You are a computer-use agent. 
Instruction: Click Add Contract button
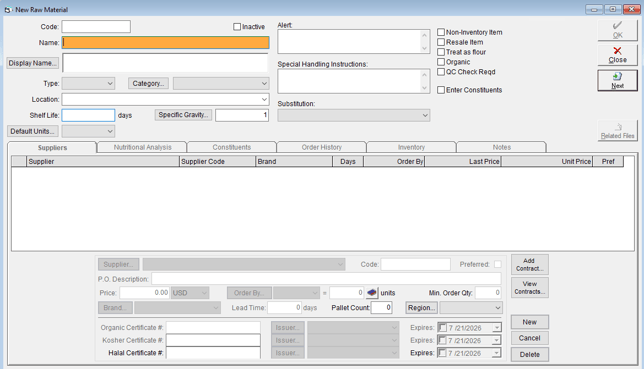(529, 265)
